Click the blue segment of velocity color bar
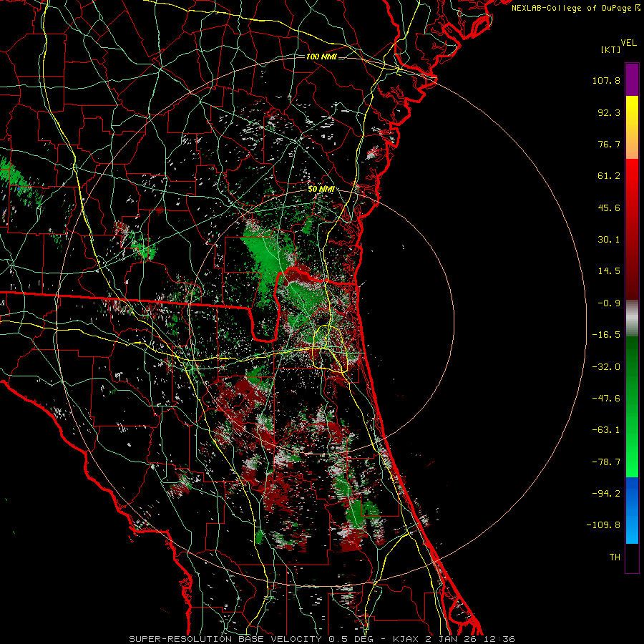This screenshot has height=644, width=644. pyautogui.click(x=632, y=510)
